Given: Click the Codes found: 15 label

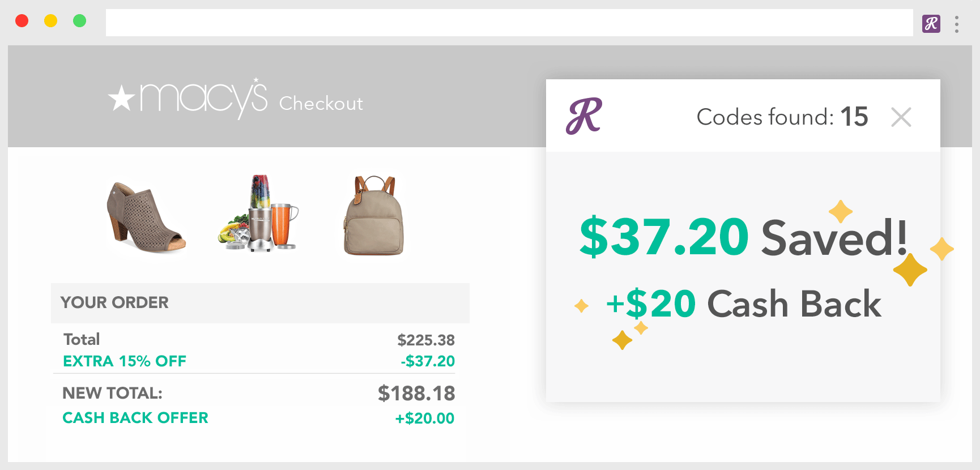Looking at the screenshot, I should pos(782,117).
